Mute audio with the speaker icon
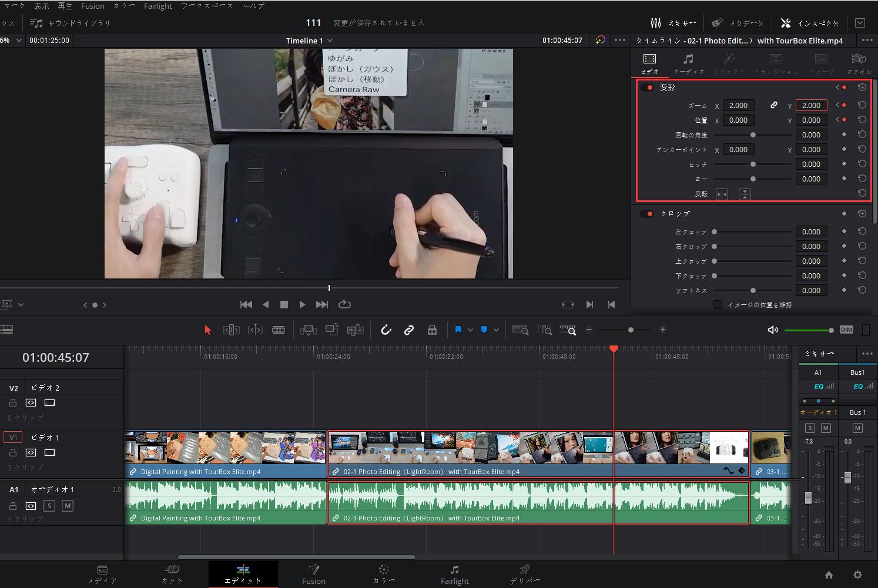Viewport: 878px width, 588px height. click(x=773, y=330)
